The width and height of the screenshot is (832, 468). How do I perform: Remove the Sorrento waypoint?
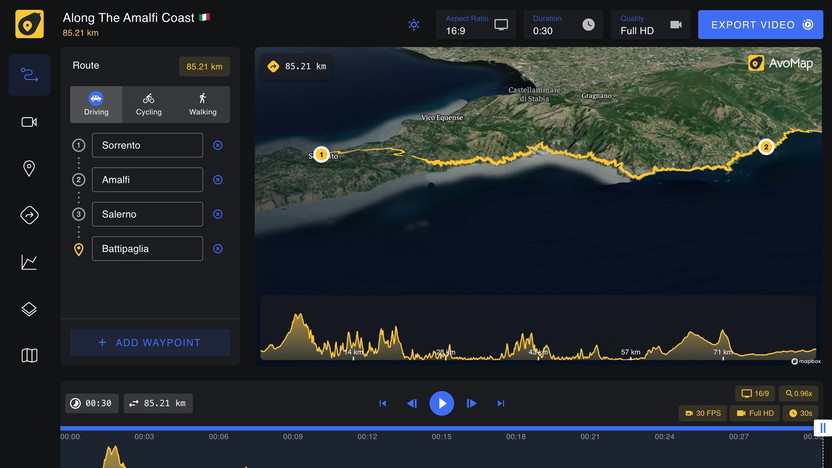click(218, 146)
